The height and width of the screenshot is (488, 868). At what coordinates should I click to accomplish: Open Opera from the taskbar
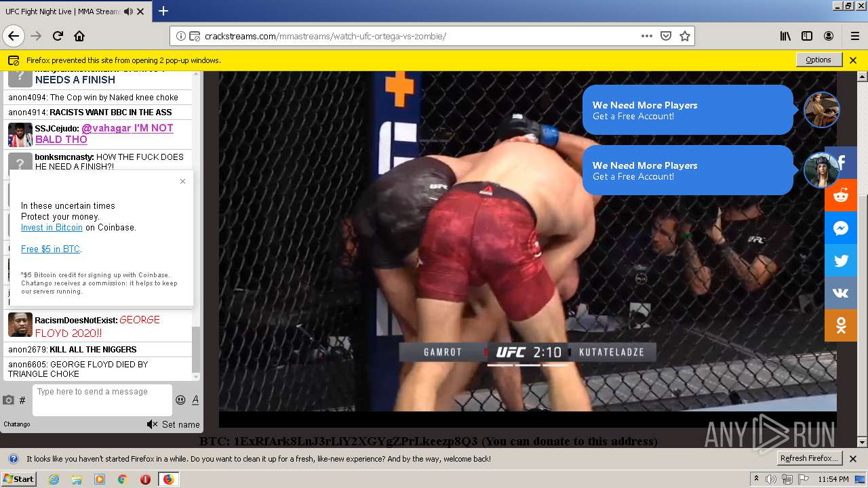[145, 479]
